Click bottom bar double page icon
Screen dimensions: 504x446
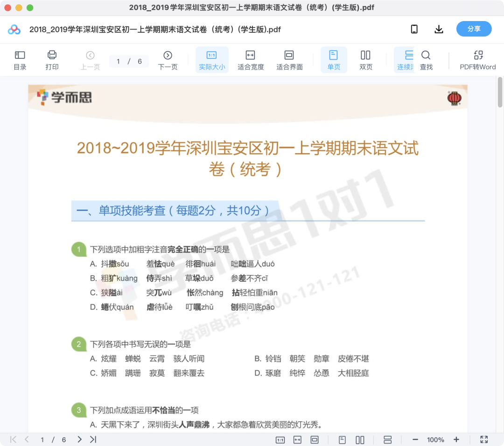coord(360,440)
